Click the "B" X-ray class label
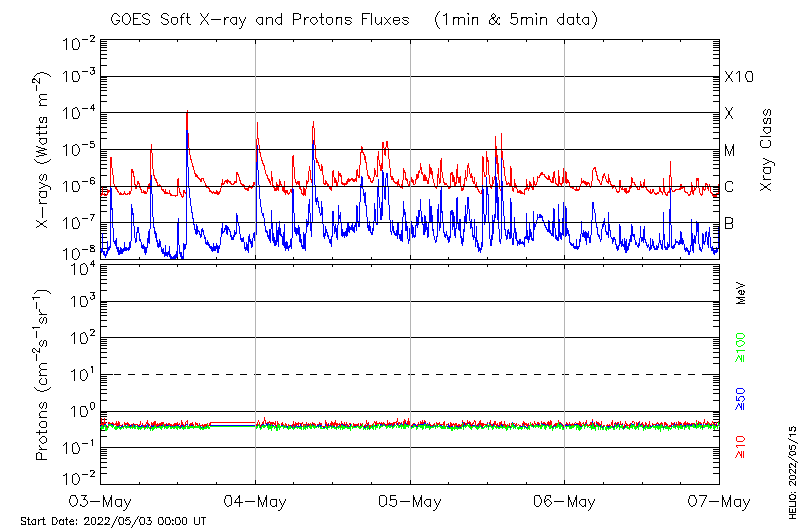Viewport: 800px width, 530px height. click(x=729, y=223)
